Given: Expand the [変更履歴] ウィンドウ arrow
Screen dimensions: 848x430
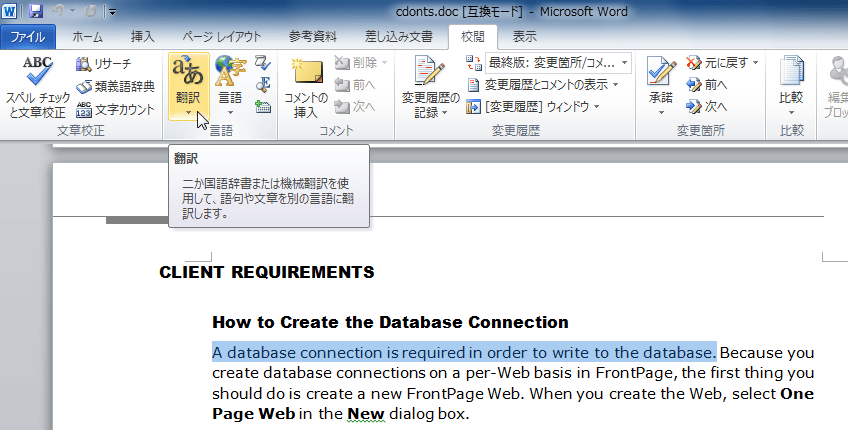Looking at the screenshot, I should [x=597, y=107].
